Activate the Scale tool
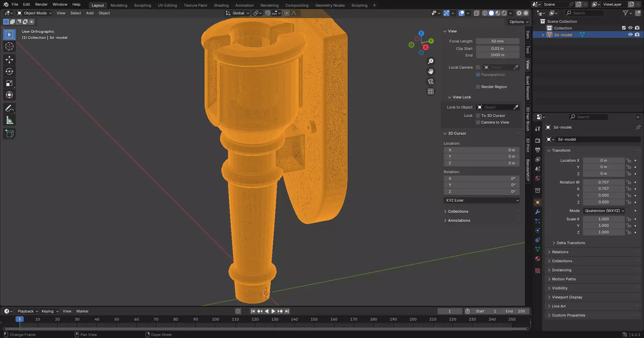The height and width of the screenshot is (338, 644). click(9, 83)
